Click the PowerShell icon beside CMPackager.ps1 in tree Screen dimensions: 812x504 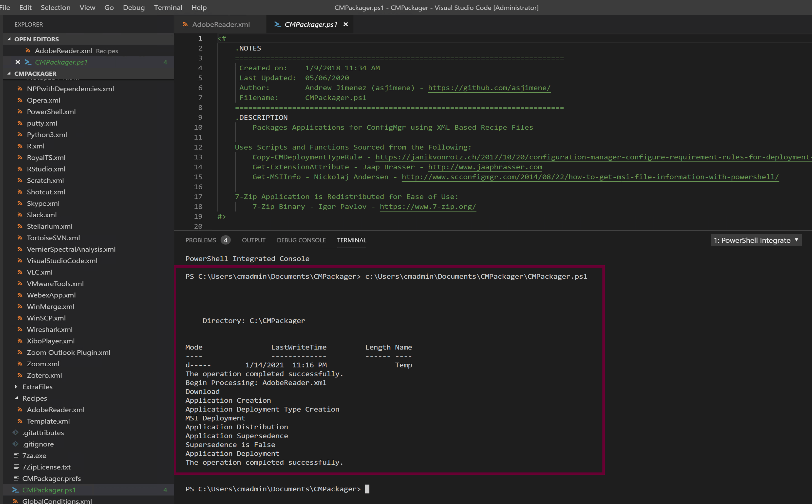15,490
